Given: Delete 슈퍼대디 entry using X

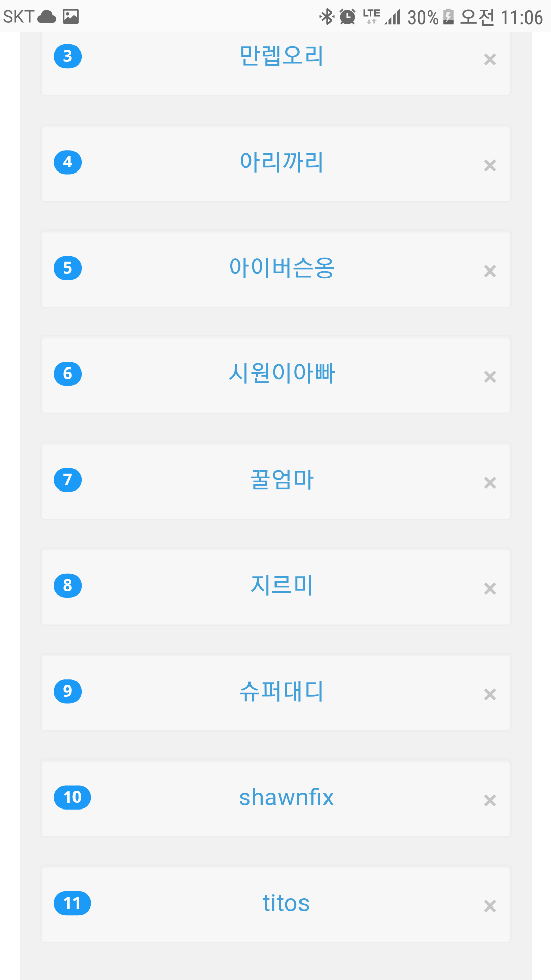Looking at the screenshot, I should pyautogui.click(x=490, y=694).
